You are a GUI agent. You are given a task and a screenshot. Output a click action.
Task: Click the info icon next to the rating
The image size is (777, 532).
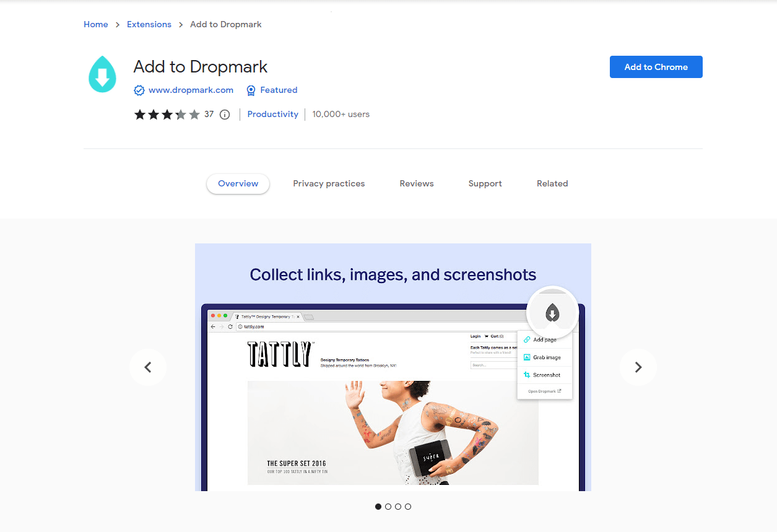click(x=224, y=115)
